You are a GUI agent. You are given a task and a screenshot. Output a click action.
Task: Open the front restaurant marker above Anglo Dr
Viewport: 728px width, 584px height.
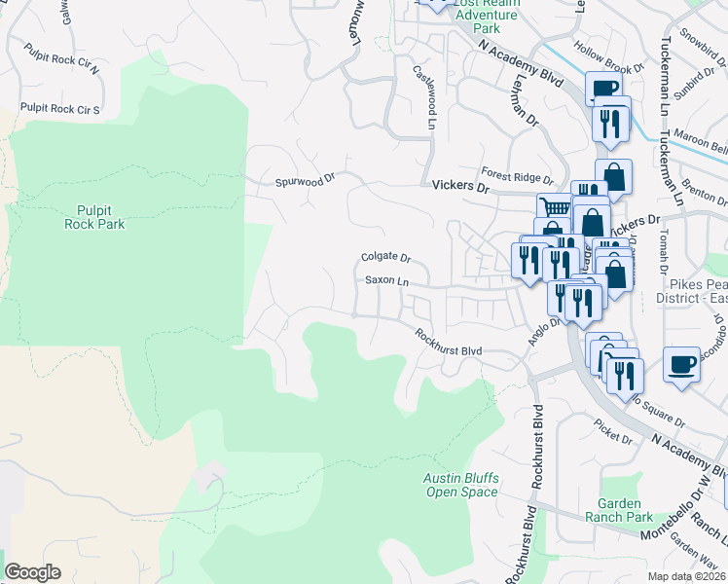(x=583, y=304)
